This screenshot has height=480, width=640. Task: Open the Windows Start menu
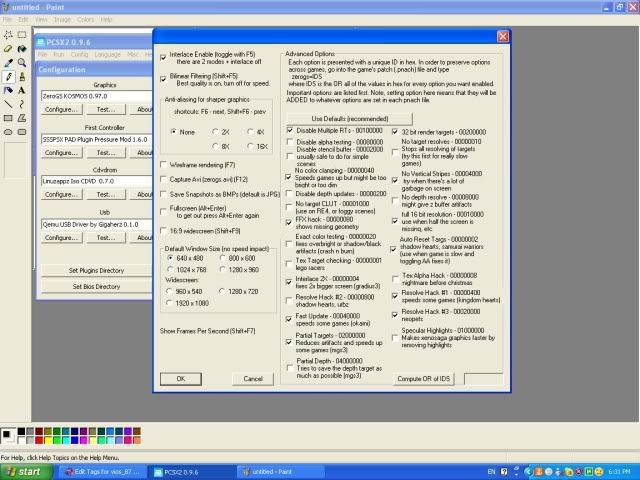point(26,472)
